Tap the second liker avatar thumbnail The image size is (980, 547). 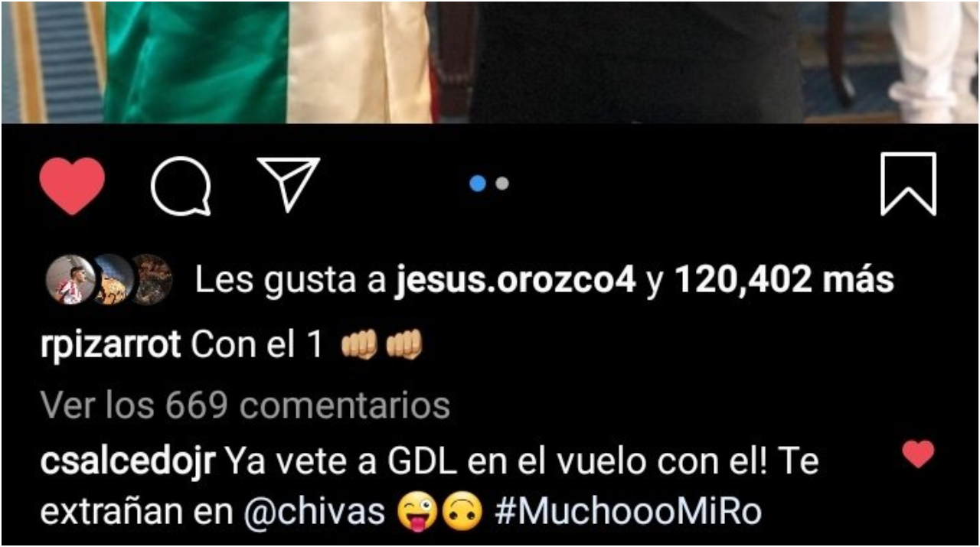click(x=112, y=280)
